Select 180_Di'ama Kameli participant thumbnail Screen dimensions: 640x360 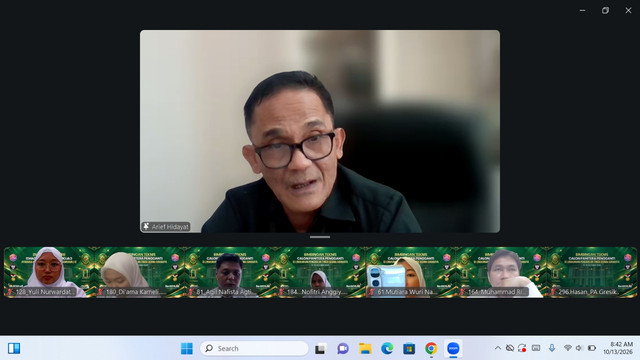(140, 272)
